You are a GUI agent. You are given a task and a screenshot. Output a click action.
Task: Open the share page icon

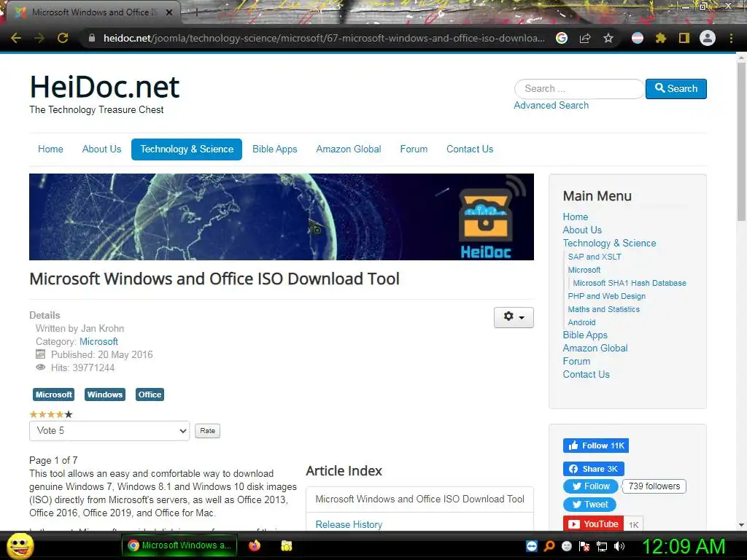point(585,38)
